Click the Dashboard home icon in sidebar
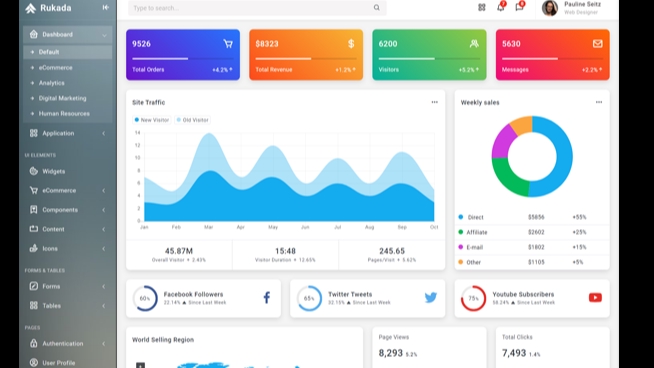 (33, 34)
